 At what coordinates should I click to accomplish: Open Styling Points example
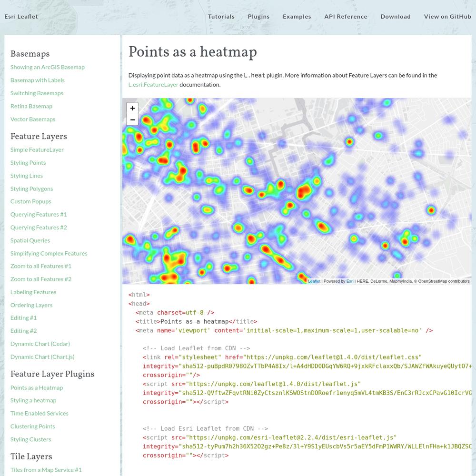tap(28, 163)
